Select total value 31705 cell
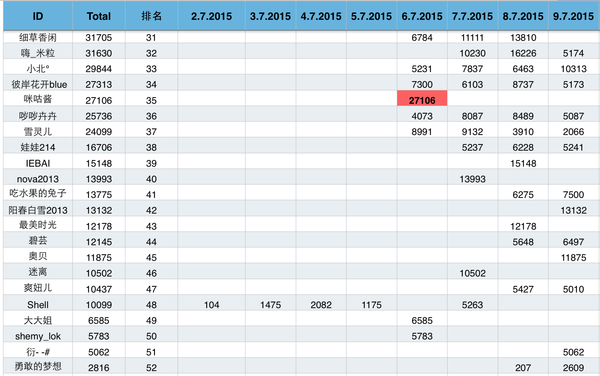 [99, 37]
